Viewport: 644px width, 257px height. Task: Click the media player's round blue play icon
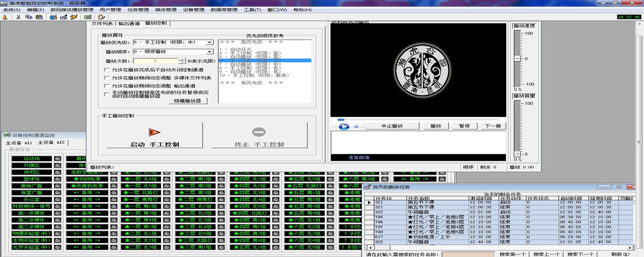pos(344,127)
